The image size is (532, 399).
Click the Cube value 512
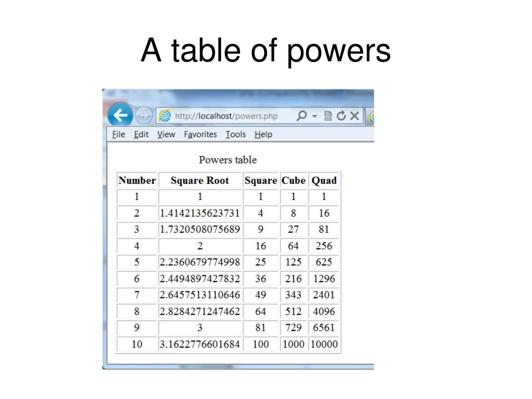click(294, 311)
